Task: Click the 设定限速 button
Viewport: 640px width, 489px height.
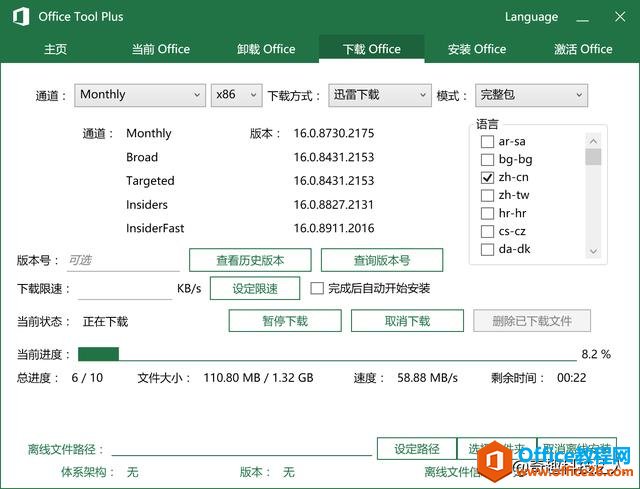Action: pyautogui.click(x=255, y=289)
